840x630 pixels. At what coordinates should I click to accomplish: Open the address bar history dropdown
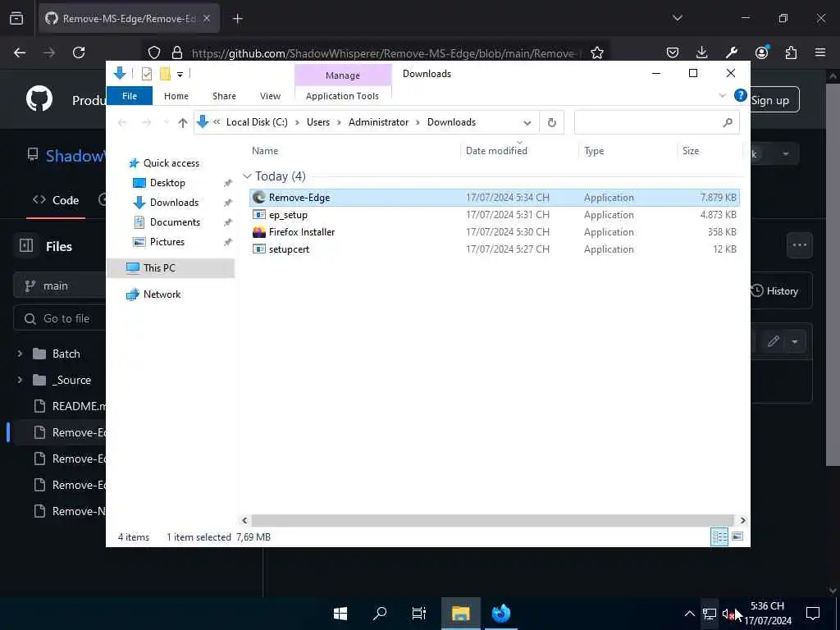[527, 123]
